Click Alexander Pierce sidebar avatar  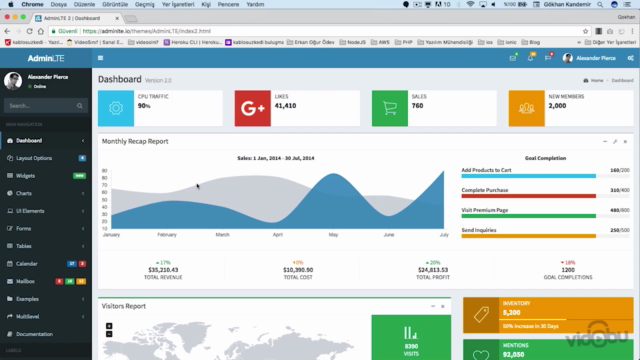click(x=13, y=80)
